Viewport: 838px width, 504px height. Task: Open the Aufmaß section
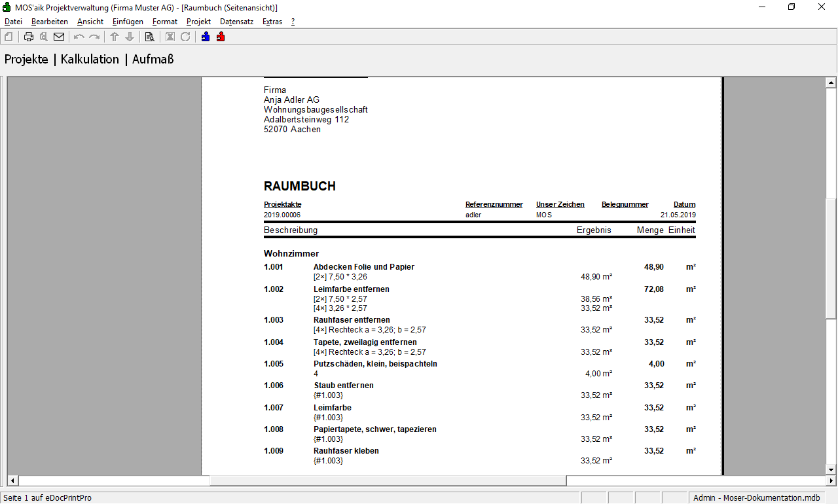[x=153, y=60]
